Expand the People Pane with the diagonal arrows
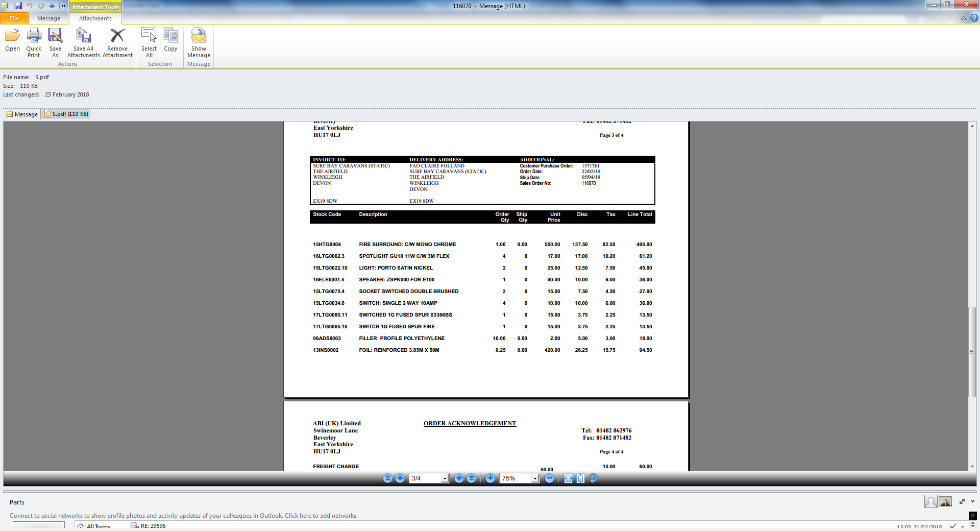The image size is (980, 531). pos(962,501)
